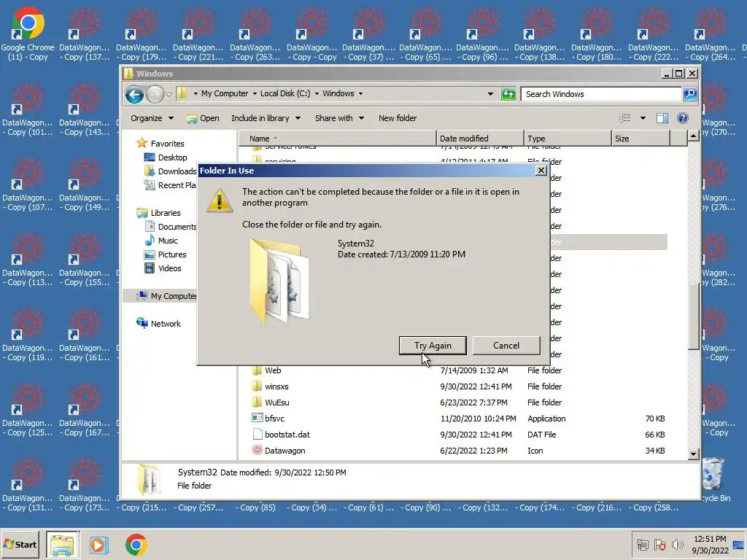The image size is (747, 560).
Task: Close the Folder In Use dialog
Action: click(x=541, y=171)
